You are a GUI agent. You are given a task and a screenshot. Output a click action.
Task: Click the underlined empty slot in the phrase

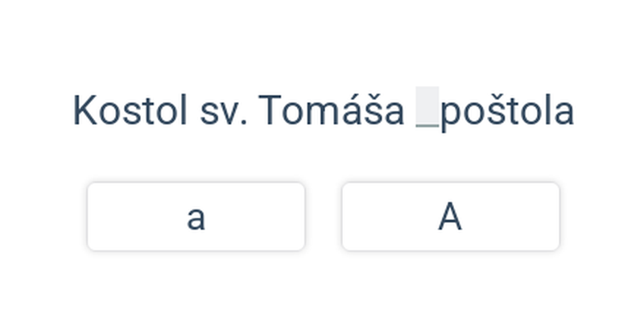[x=427, y=107]
